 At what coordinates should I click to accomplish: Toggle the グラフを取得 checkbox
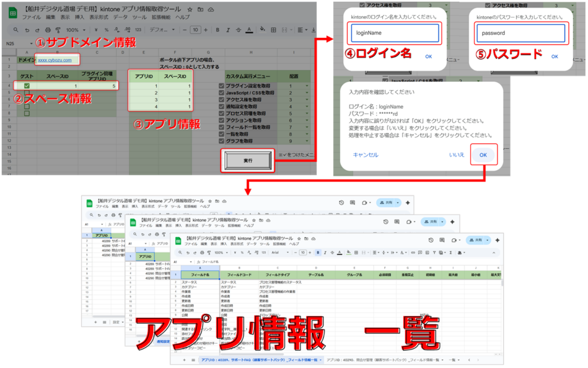coord(222,141)
